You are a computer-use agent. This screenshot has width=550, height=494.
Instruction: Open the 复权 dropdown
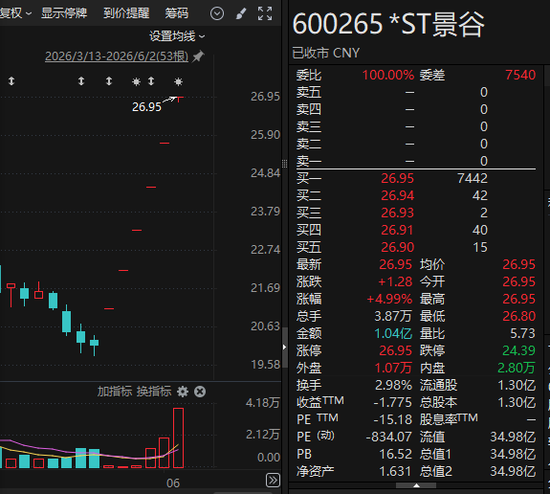(x=16, y=14)
